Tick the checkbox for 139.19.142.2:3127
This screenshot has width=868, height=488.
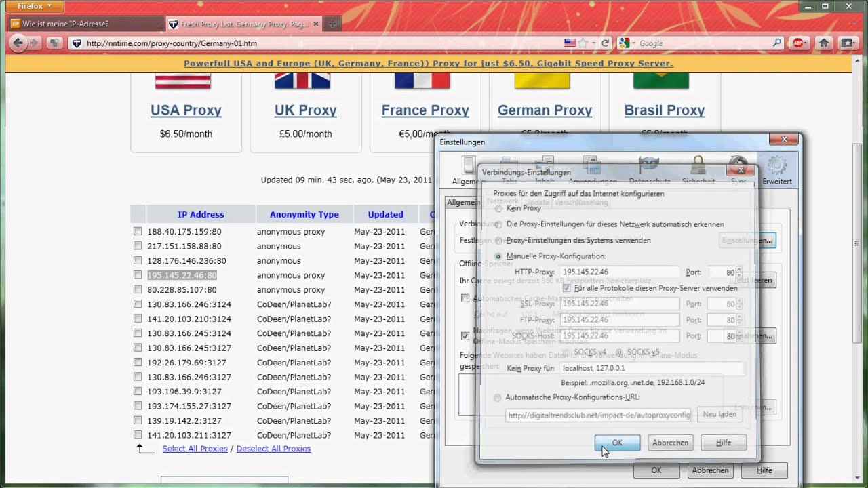138,420
